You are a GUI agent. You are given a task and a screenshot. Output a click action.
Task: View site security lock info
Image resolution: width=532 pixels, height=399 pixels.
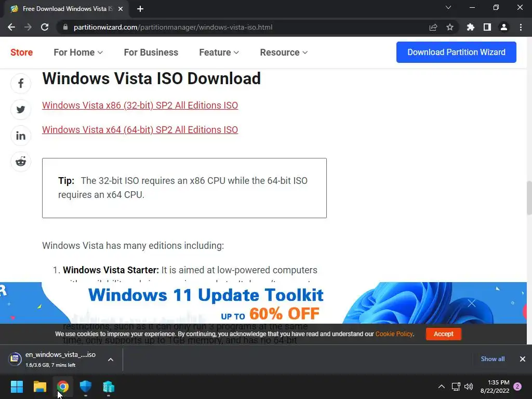coord(65,27)
